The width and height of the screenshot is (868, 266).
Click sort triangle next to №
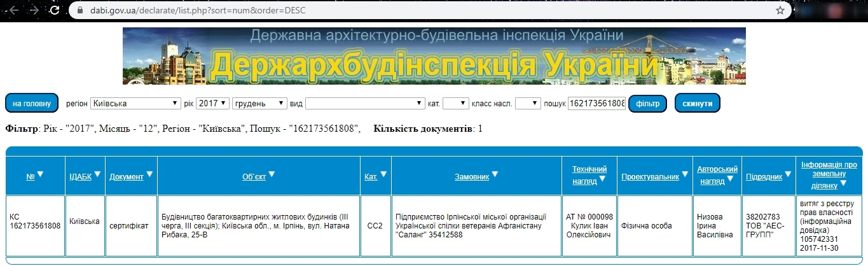tap(40, 174)
